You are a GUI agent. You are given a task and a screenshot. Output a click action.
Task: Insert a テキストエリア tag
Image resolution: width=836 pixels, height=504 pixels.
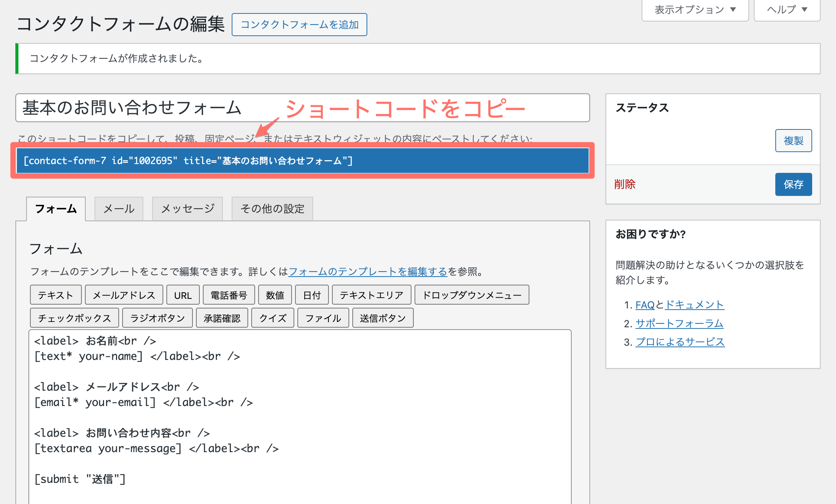point(372,295)
